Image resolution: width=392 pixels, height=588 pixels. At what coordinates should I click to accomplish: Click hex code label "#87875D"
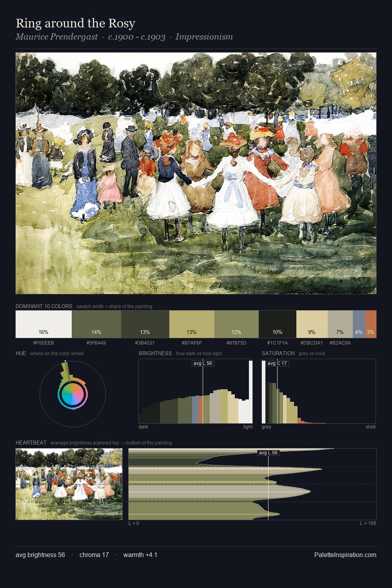pos(236,343)
